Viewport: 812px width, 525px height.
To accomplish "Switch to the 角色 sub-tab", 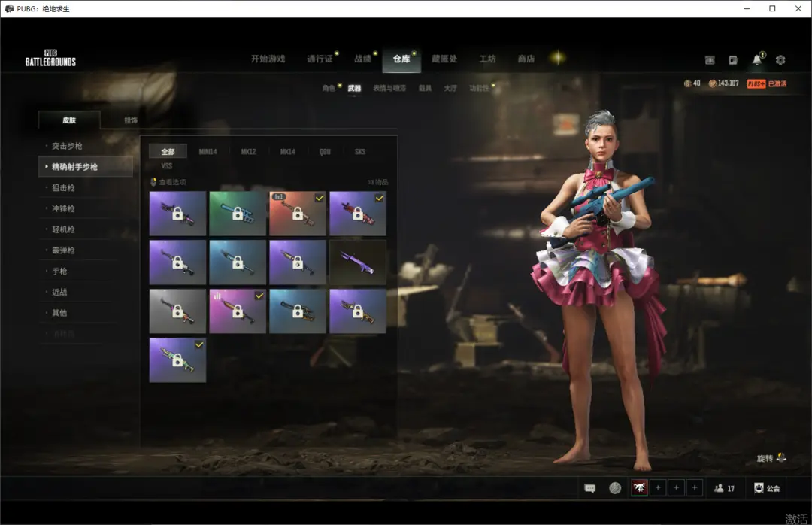I will [x=329, y=88].
